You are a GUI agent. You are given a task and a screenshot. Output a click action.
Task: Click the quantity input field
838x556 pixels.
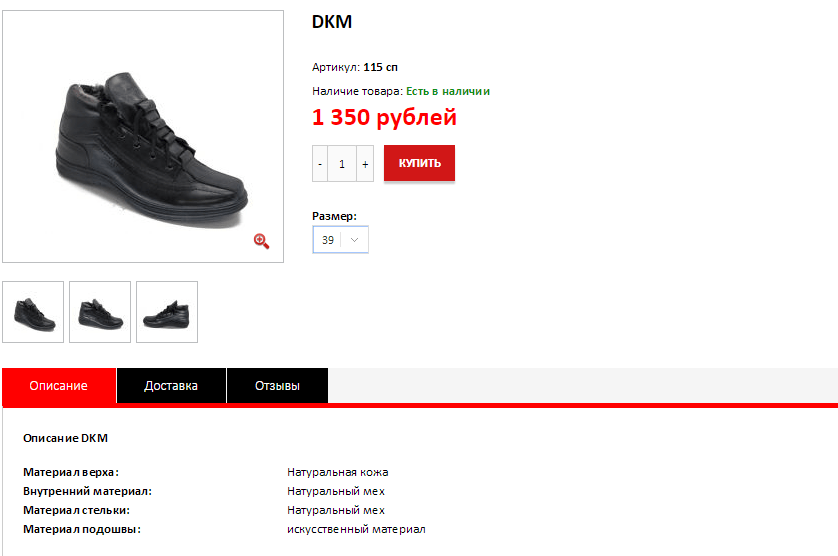pos(342,164)
